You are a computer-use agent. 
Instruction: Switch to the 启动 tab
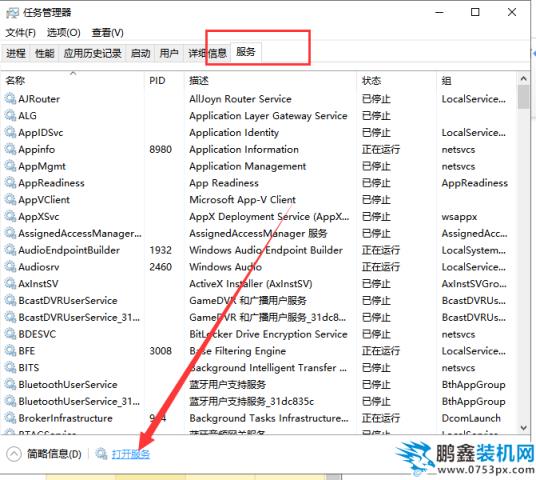pos(140,53)
